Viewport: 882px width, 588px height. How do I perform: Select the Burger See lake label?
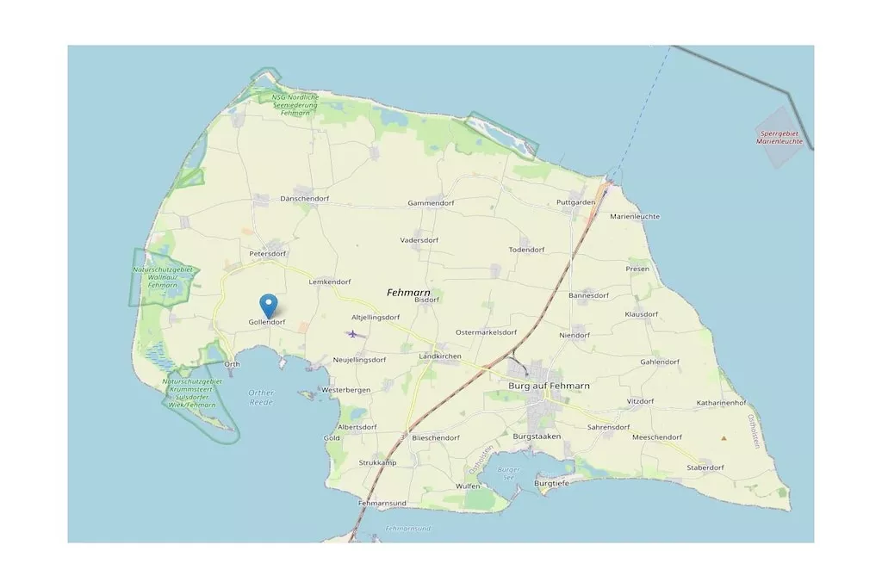coord(509,473)
